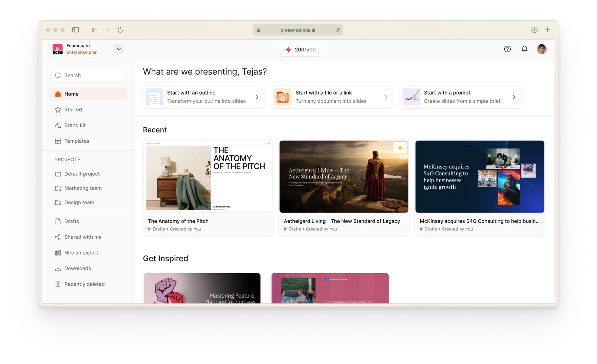This screenshot has height=364, width=597.
Task: Click the McKinsey acquires S4G Consulting title text
Action: click(x=480, y=221)
